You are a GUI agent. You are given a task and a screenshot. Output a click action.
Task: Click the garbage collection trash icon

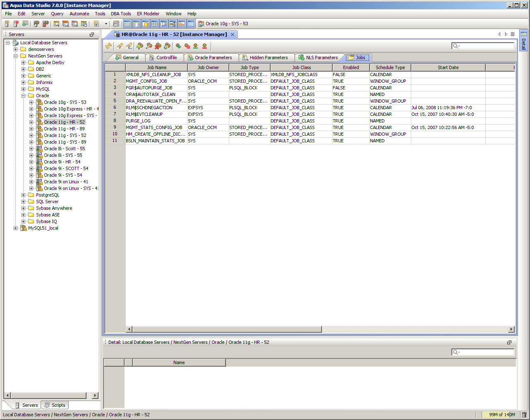click(x=524, y=415)
